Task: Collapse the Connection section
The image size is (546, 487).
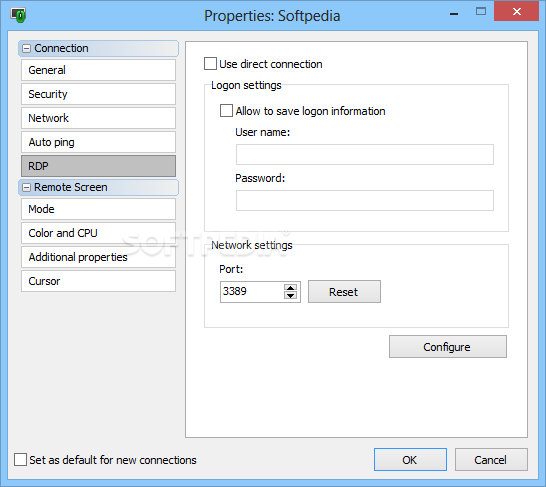Action: [x=26, y=48]
